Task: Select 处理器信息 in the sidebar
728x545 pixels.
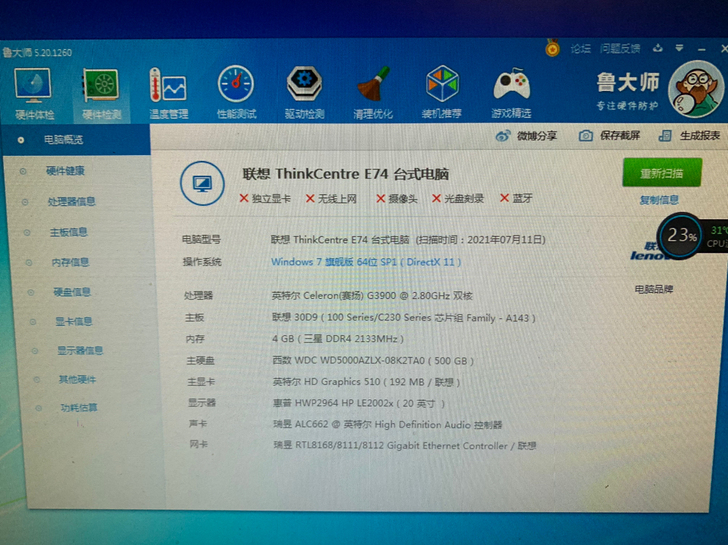Action: [71, 201]
